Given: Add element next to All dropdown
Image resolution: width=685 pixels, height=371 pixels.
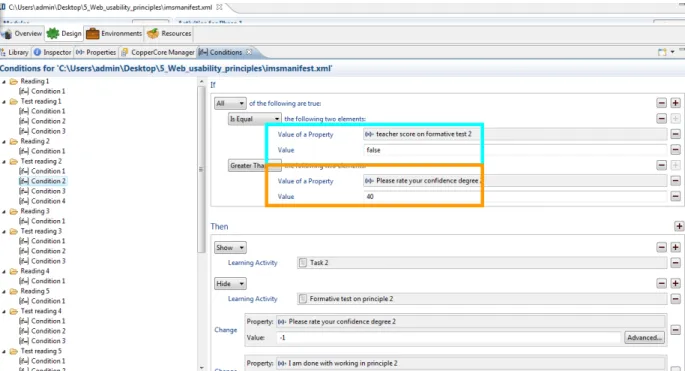Looking at the screenshot, I should pos(675,103).
